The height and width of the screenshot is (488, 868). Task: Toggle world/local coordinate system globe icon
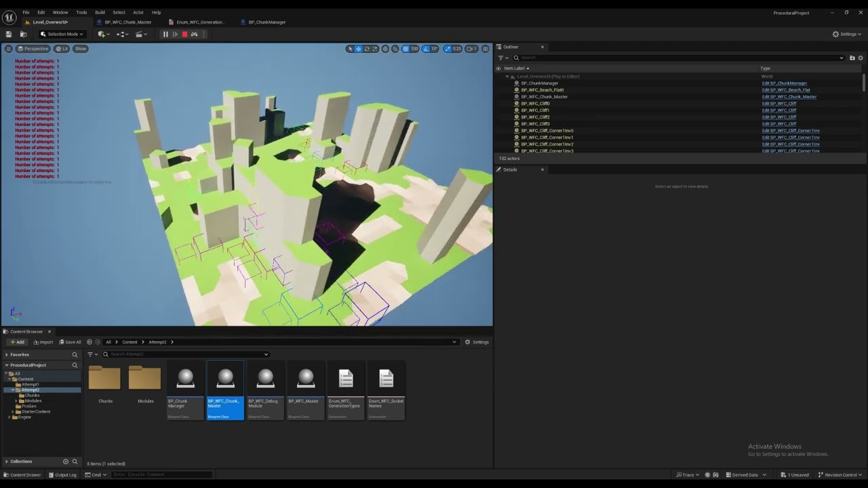[385, 49]
